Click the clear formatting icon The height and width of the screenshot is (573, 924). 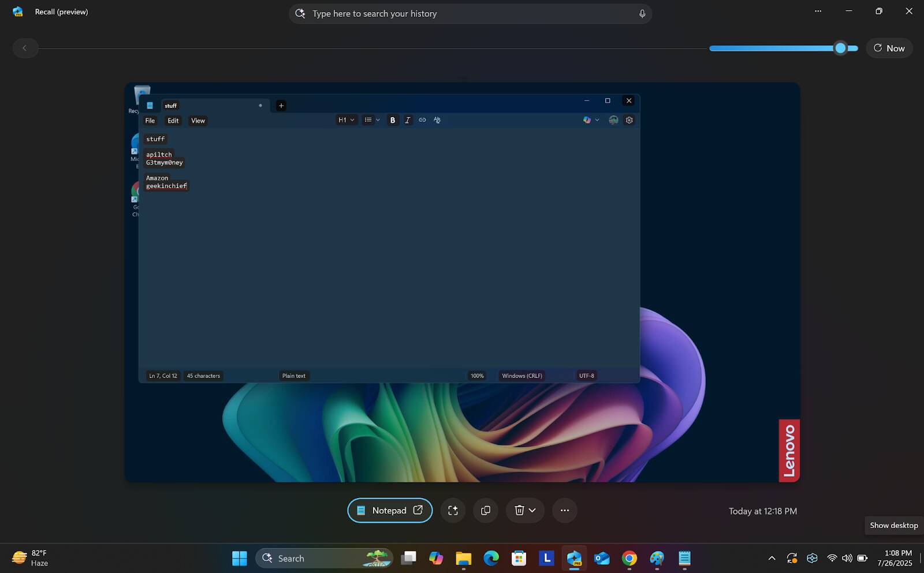click(x=437, y=120)
